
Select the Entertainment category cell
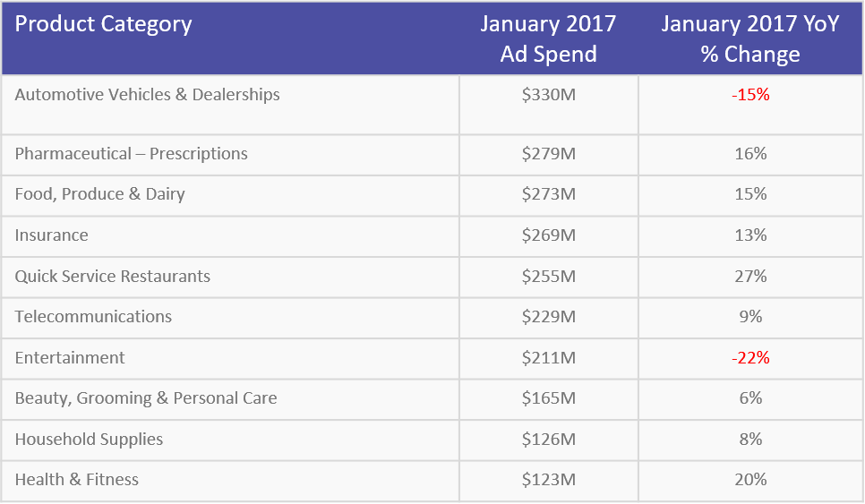(70, 358)
